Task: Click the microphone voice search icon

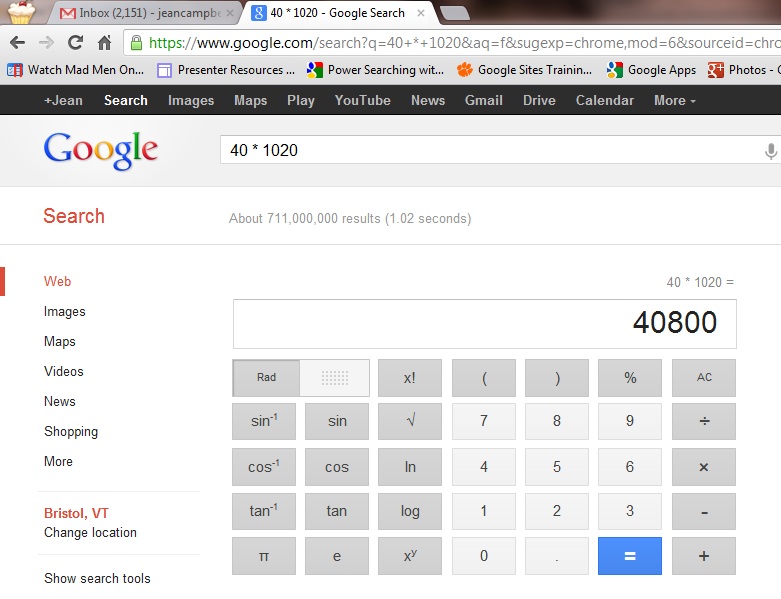Action: [x=771, y=150]
